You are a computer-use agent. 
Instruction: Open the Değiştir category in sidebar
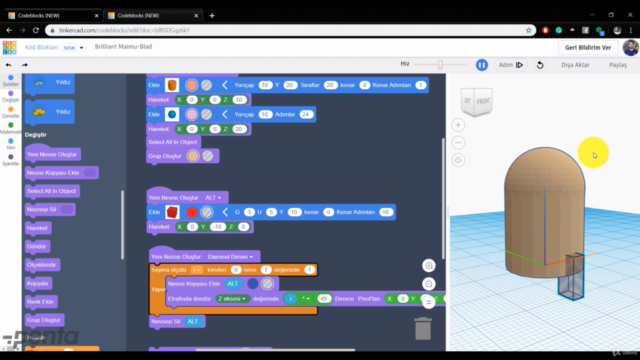point(11,97)
